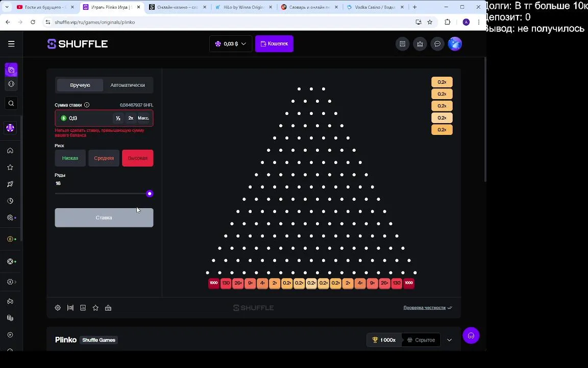Click the Shuffle Games provider tag
The image size is (588, 368).
coord(99,340)
